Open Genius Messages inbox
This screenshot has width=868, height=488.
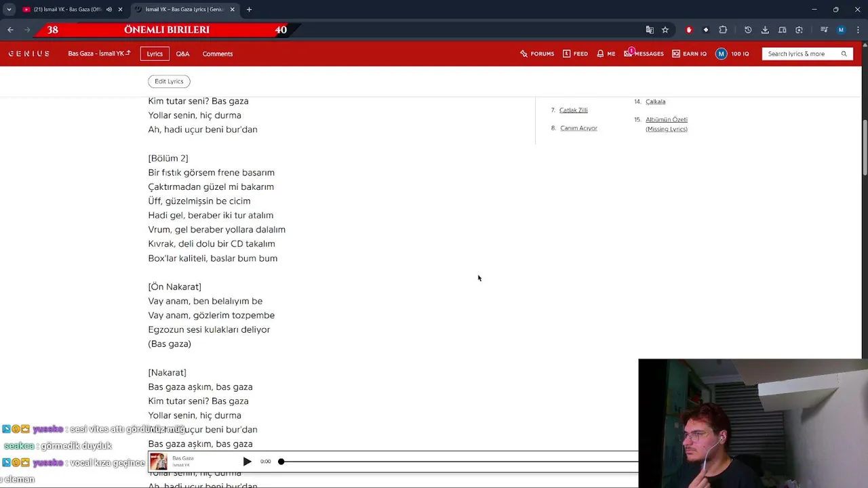(x=644, y=54)
